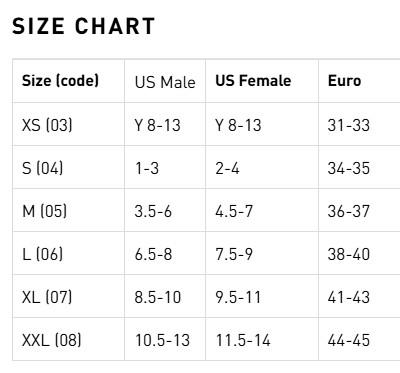Click the 31-33 Euro value
The height and width of the screenshot is (373, 400).
pos(349,125)
